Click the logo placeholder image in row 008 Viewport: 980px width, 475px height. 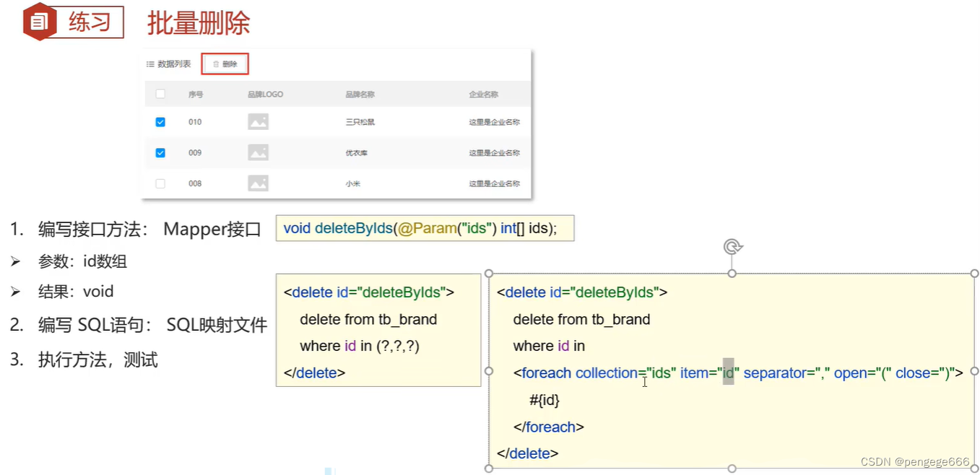click(x=258, y=183)
